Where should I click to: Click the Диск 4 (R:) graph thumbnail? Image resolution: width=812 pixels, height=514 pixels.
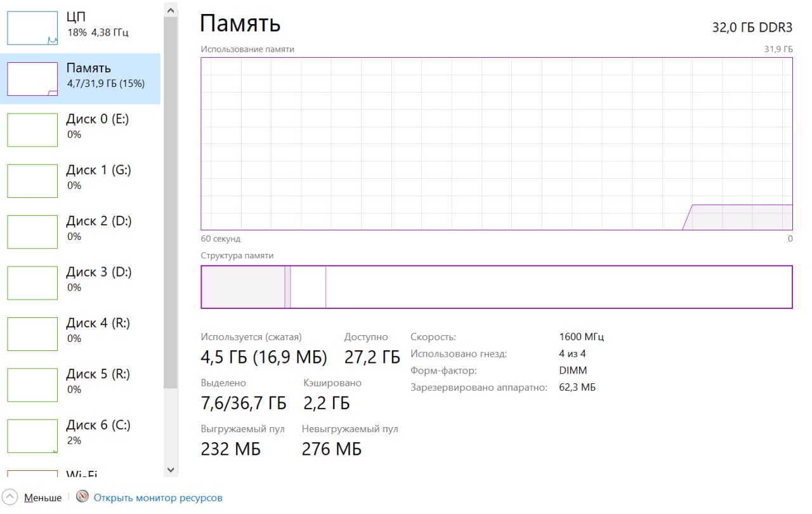pos(32,334)
